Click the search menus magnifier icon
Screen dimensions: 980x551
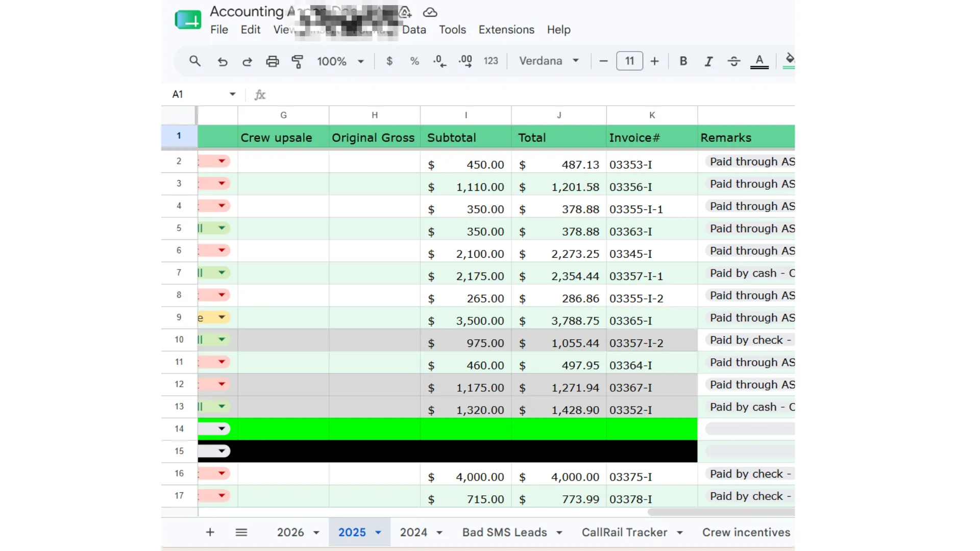[x=194, y=61]
